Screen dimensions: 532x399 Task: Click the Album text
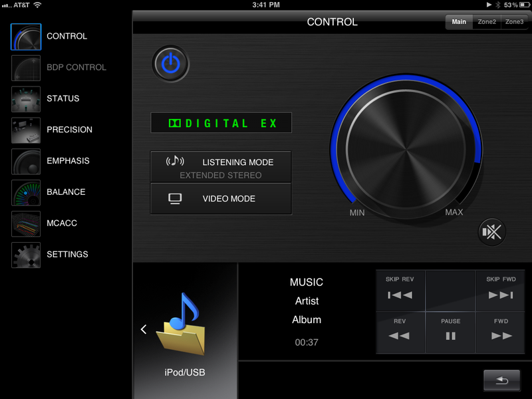coord(307,320)
